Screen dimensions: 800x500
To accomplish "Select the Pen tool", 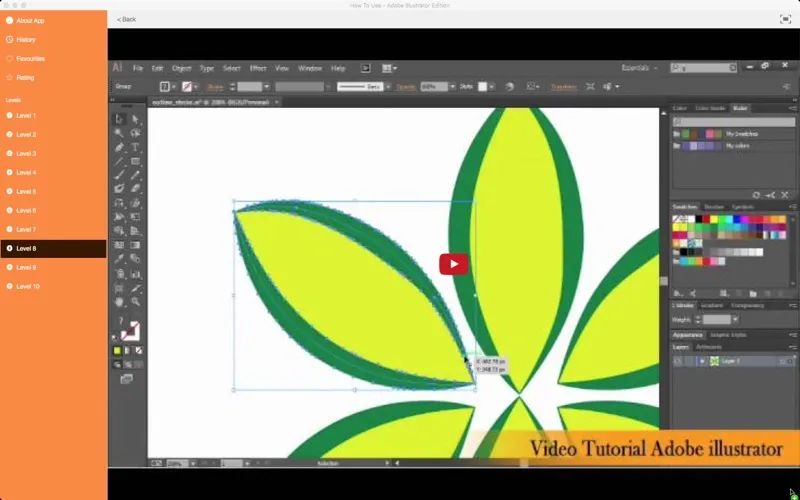I will point(119,147).
